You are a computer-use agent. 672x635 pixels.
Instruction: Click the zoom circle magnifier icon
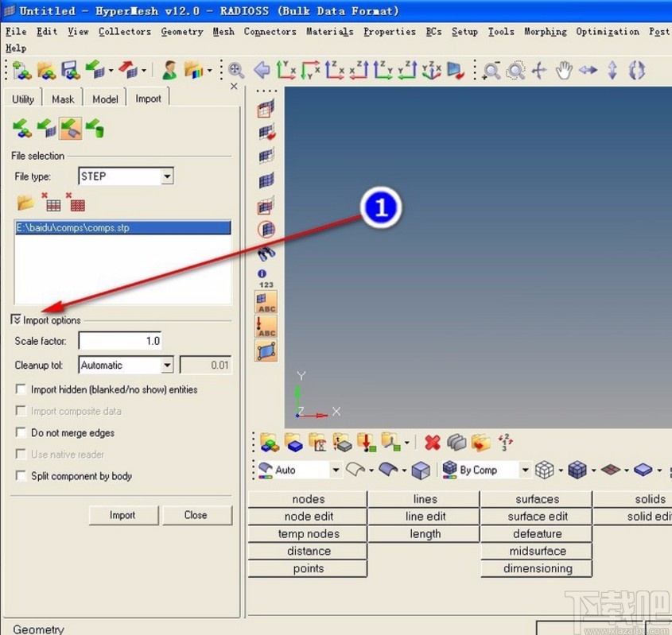coord(515,71)
